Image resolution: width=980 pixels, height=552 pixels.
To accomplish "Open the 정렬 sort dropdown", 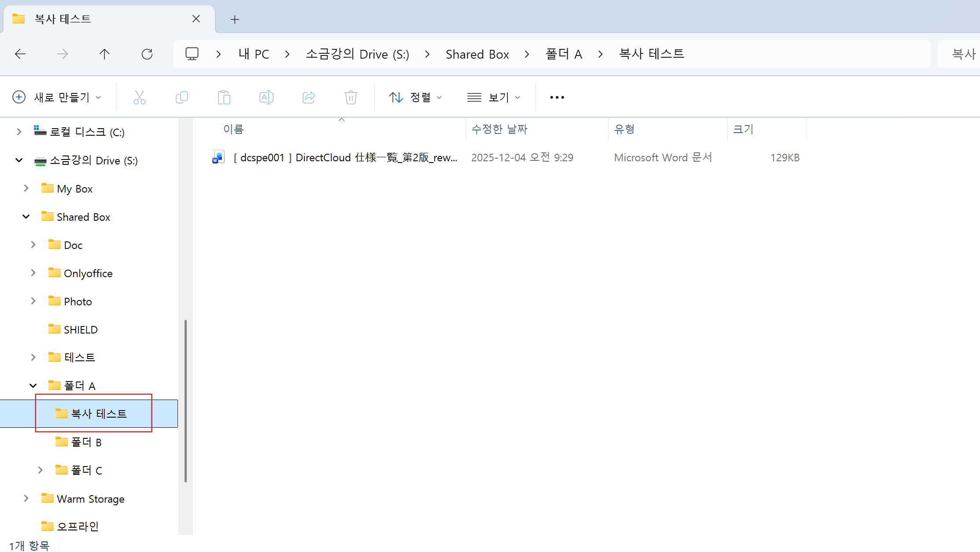I will click(415, 97).
